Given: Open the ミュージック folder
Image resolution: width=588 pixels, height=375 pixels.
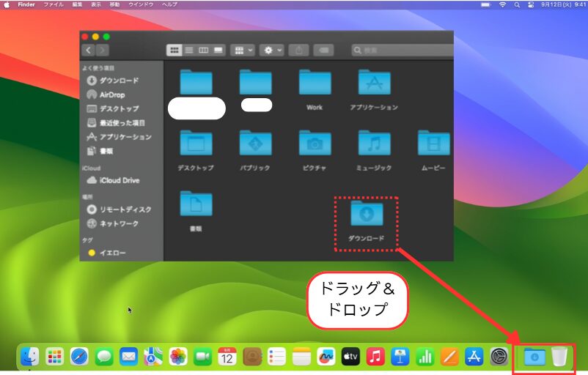Looking at the screenshot, I should 374,144.
